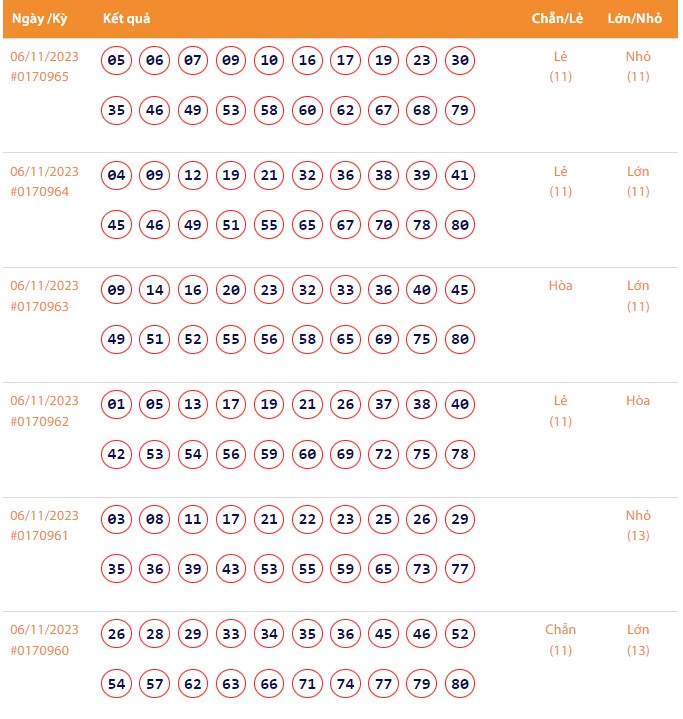Click number ball 71 in draw #0170960
Viewport: 683px width, 719px height.
(308, 684)
